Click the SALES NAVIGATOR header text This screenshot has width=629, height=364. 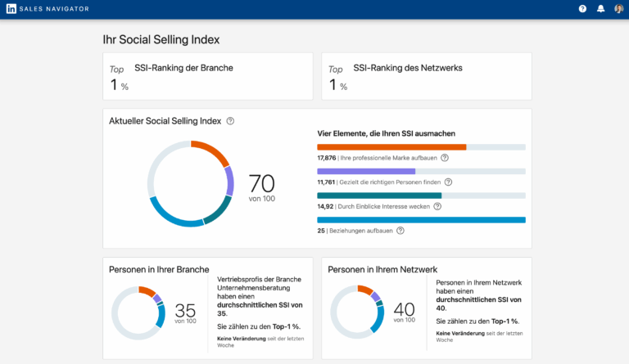click(54, 9)
